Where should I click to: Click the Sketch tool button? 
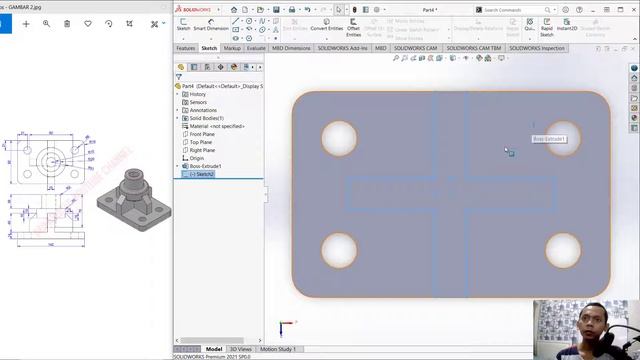point(183,24)
